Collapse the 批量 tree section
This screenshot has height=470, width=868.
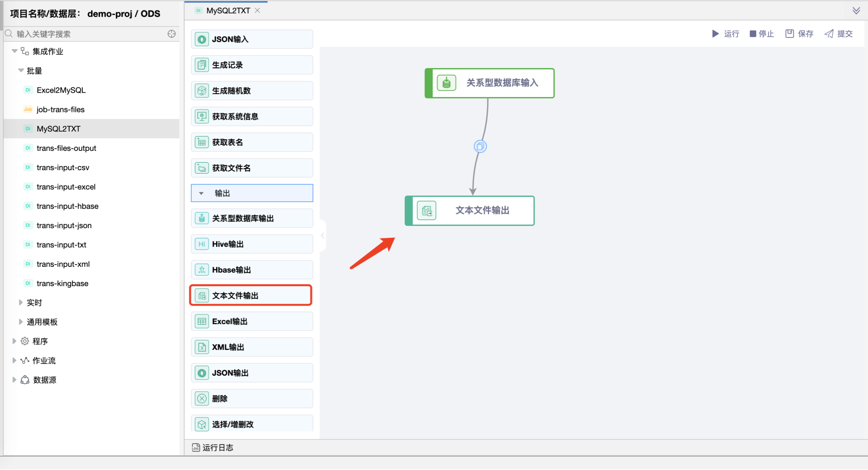[21, 70]
